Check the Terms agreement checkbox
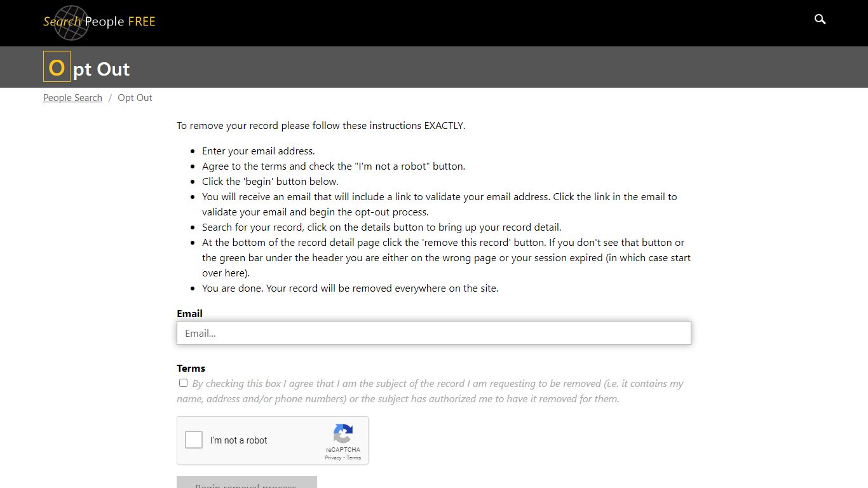This screenshot has width=868, height=488. [183, 383]
